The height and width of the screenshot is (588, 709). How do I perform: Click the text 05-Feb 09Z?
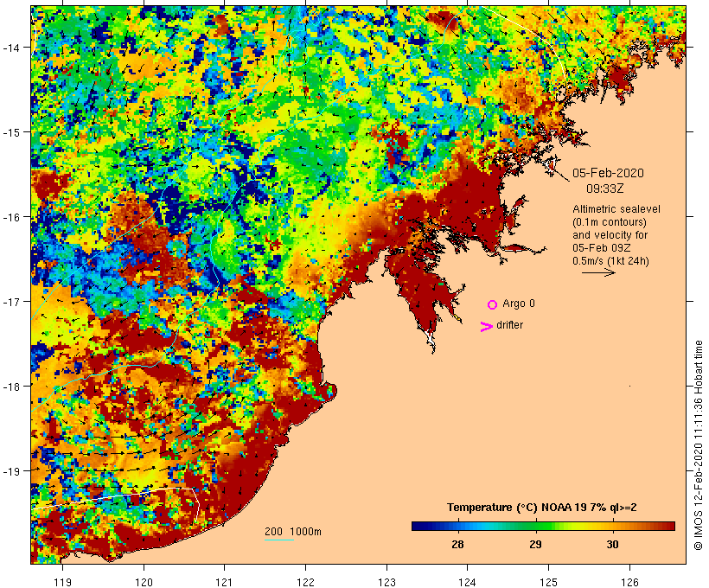[602, 248]
